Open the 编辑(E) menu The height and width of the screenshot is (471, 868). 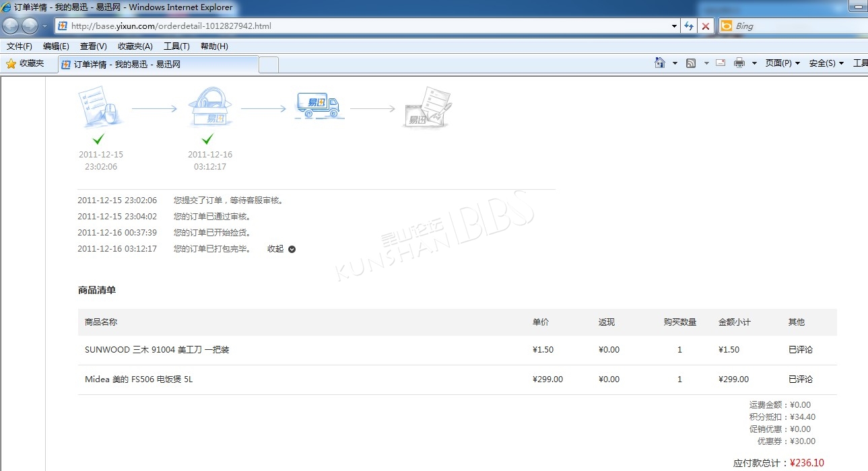click(56, 46)
